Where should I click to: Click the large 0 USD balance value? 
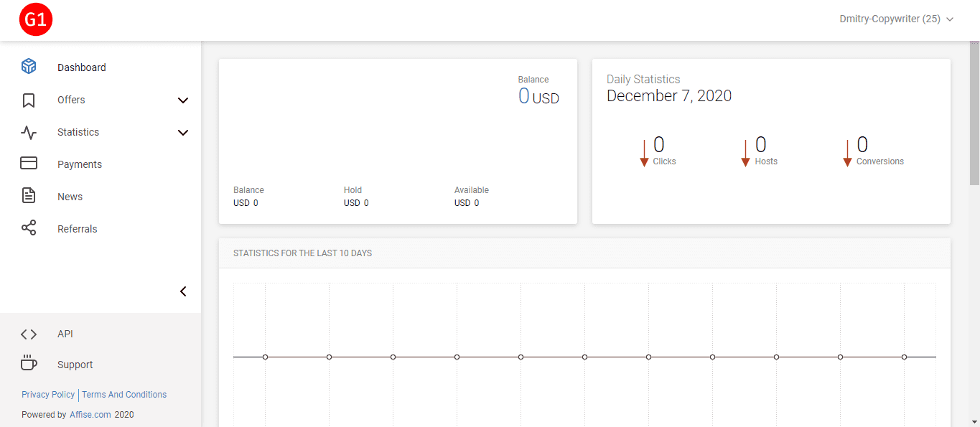(x=538, y=96)
